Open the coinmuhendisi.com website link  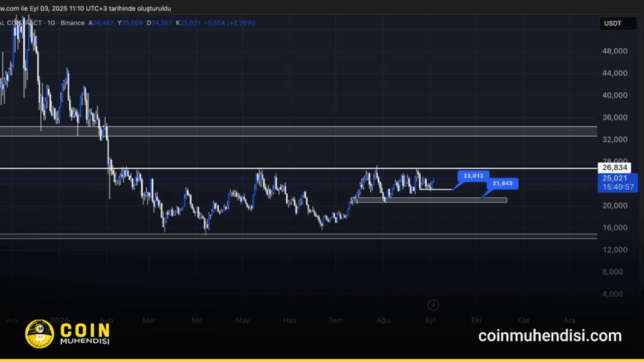[x=550, y=336]
